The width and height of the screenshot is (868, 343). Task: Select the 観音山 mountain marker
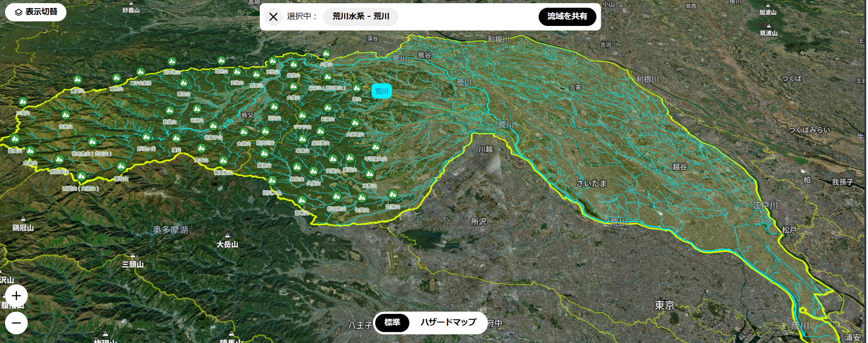click(184, 83)
